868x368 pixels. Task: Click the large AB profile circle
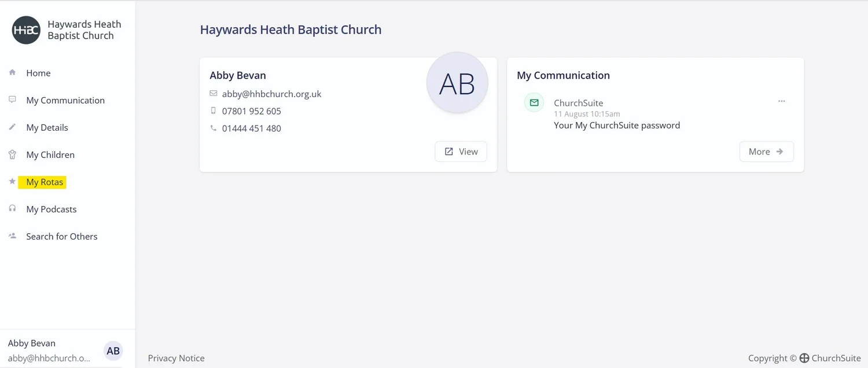(457, 82)
